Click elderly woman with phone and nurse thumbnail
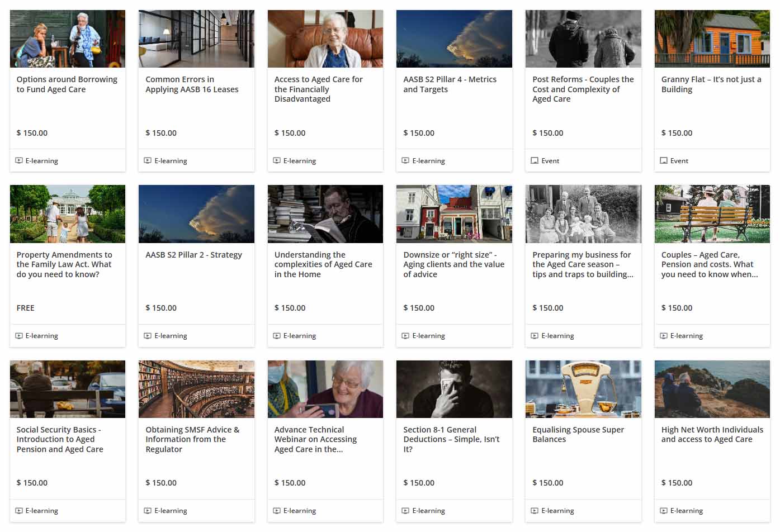This screenshot has width=780, height=532. [325, 389]
